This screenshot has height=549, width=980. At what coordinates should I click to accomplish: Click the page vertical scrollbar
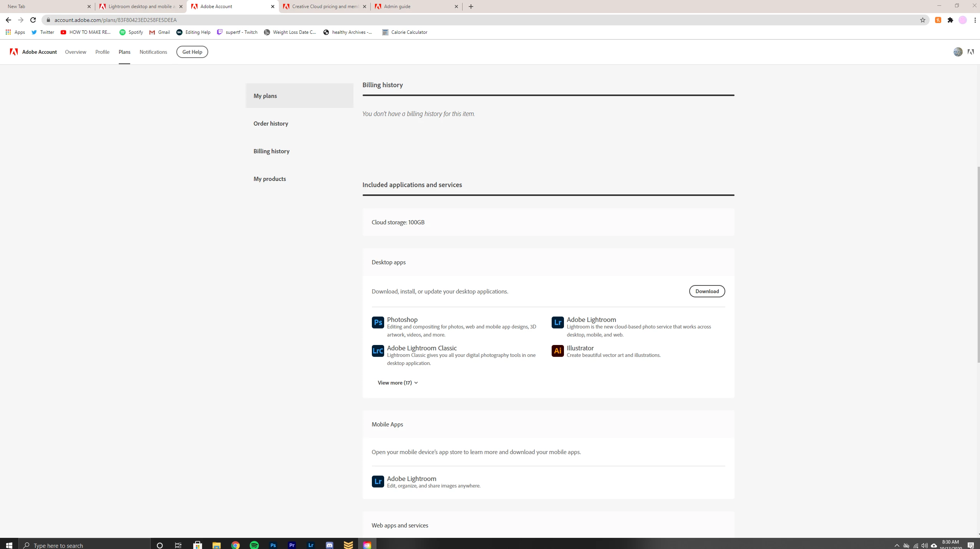tap(978, 264)
